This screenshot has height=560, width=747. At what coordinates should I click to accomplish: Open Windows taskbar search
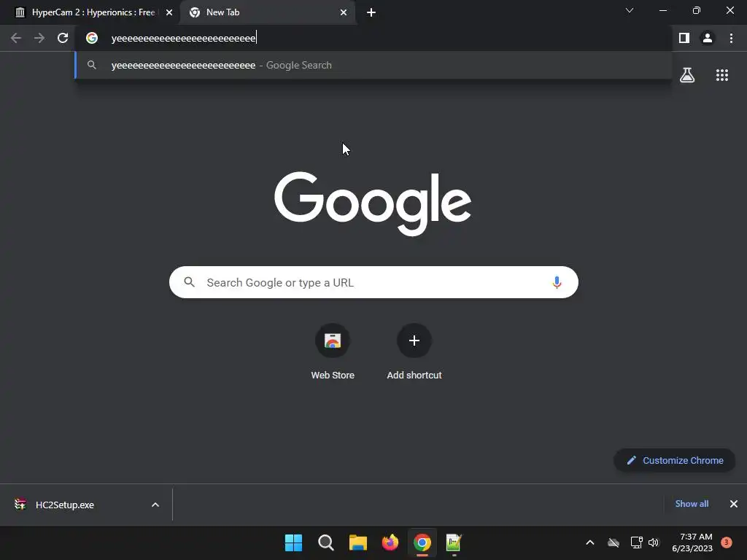(x=326, y=542)
